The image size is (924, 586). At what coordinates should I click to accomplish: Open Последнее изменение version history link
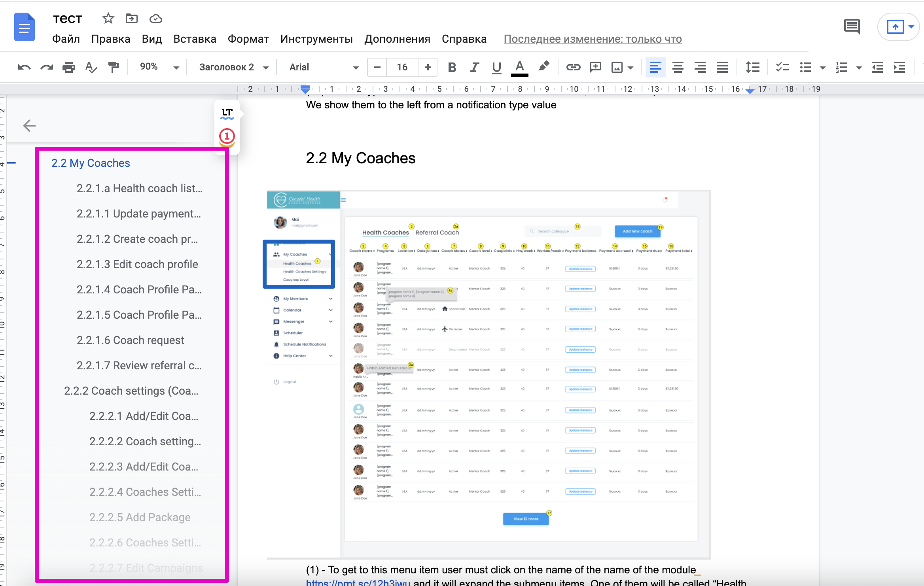593,39
